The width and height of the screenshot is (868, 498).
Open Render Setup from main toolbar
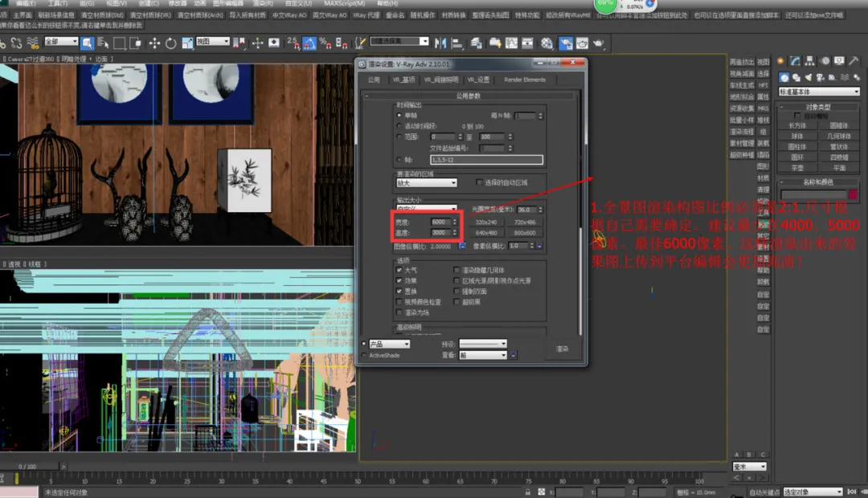tap(566, 43)
